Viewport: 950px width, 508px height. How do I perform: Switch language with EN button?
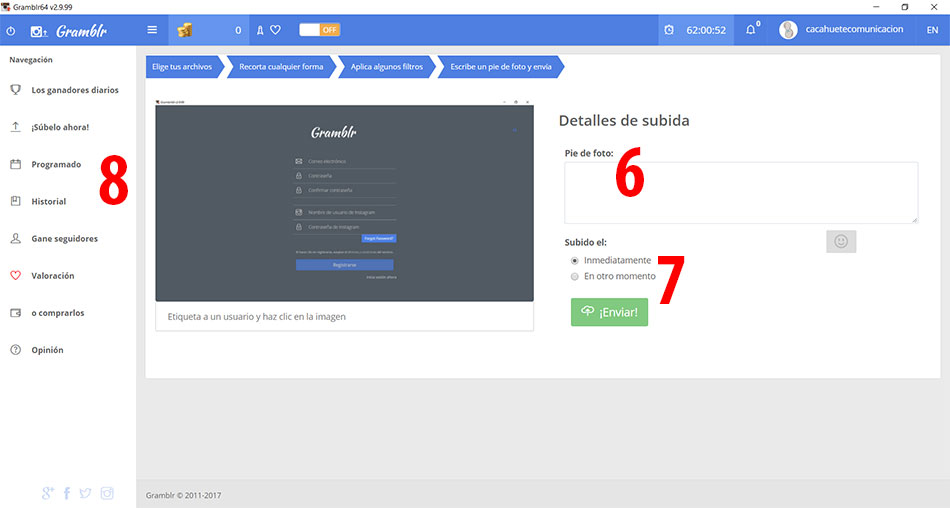pyautogui.click(x=932, y=30)
